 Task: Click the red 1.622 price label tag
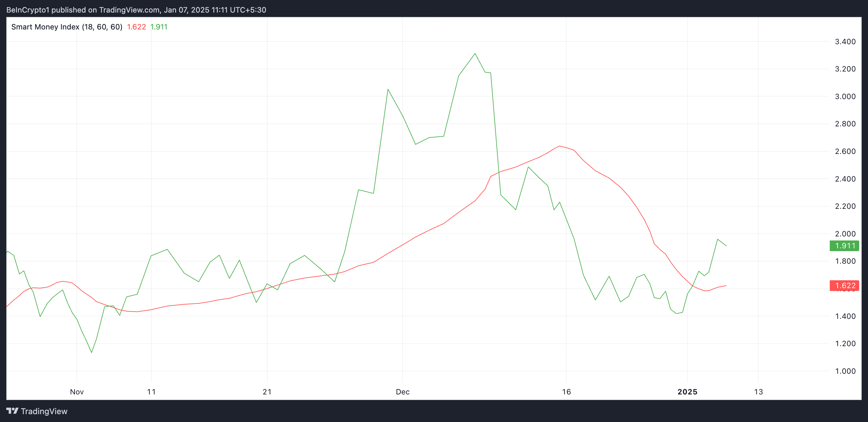(844, 286)
